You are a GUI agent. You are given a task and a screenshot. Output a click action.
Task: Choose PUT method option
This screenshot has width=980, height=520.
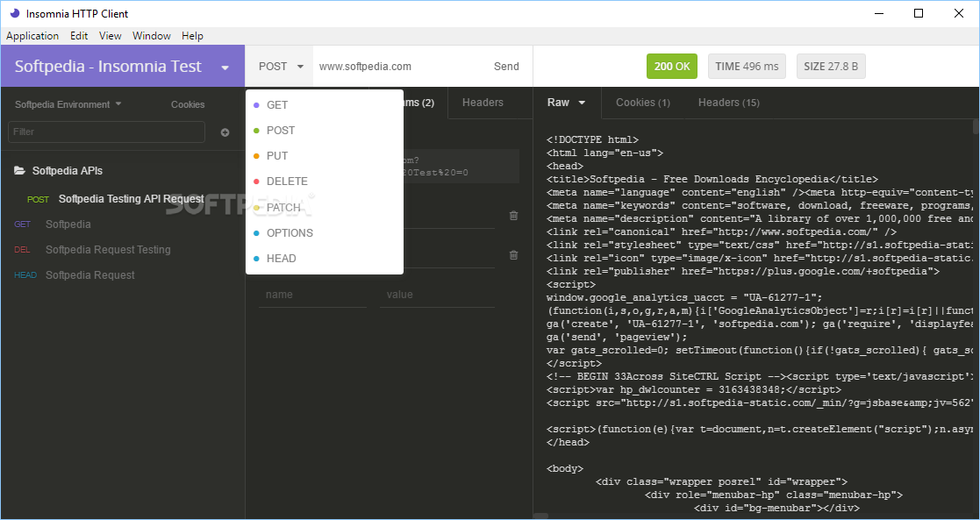pyautogui.click(x=325, y=156)
